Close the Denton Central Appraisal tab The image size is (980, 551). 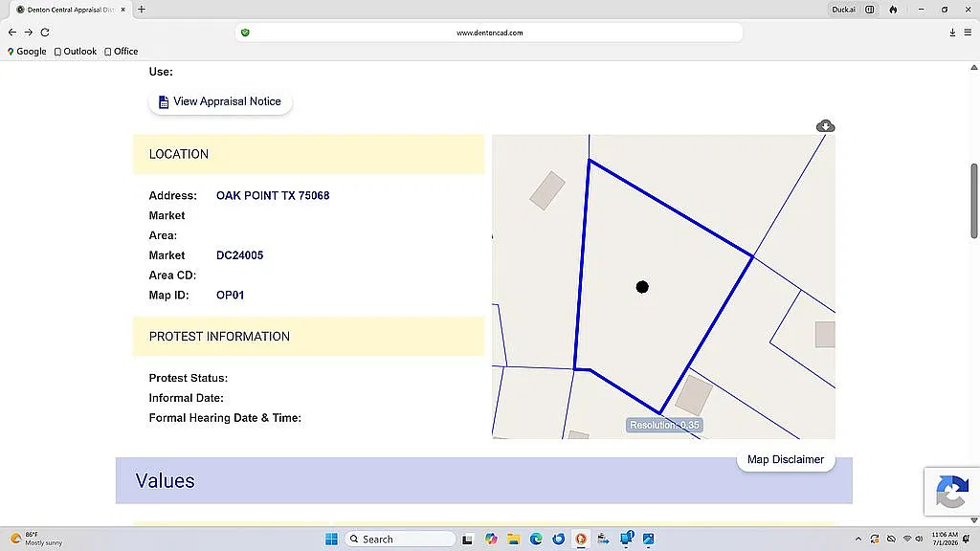tap(123, 10)
